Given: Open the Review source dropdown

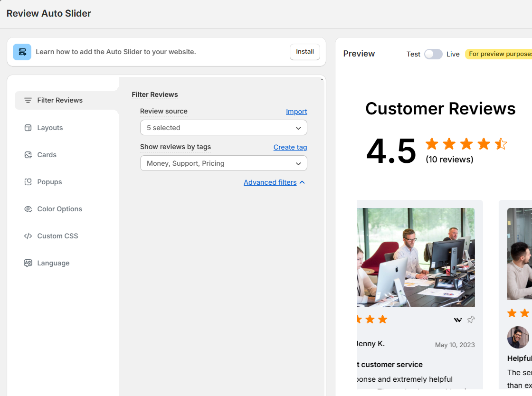Looking at the screenshot, I should click(223, 128).
